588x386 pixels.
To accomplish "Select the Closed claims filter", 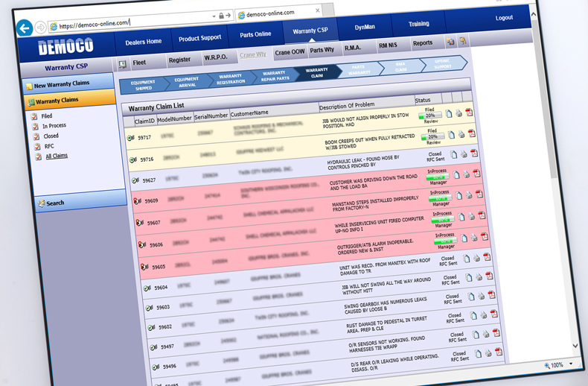I will pyautogui.click(x=50, y=136).
